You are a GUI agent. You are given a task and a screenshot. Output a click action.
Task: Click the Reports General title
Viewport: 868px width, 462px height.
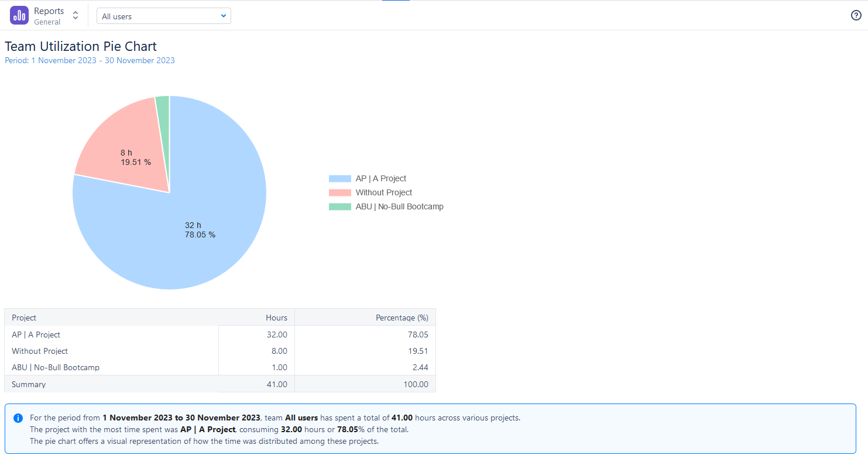[x=49, y=16]
